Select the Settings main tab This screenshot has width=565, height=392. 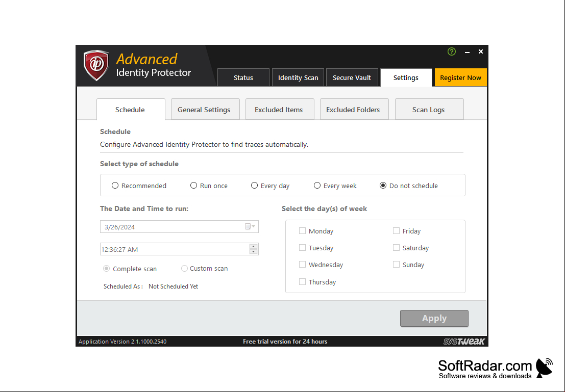[406, 77]
